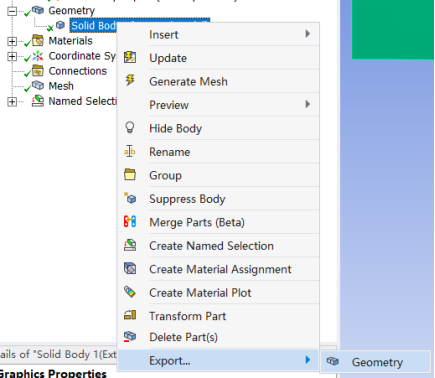Select Group menu entry
Image resolution: width=435 pixels, height=378 pixels.
(x=218, y=175)
